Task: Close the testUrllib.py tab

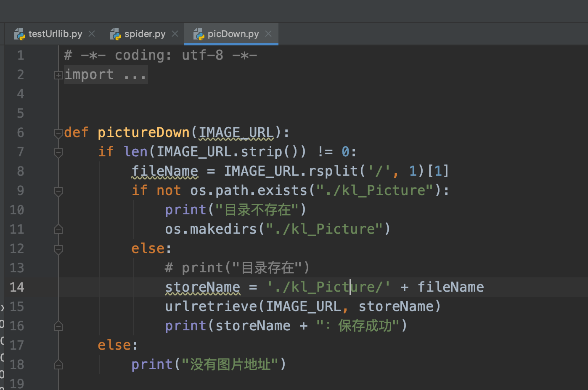Action: point(92,34)
